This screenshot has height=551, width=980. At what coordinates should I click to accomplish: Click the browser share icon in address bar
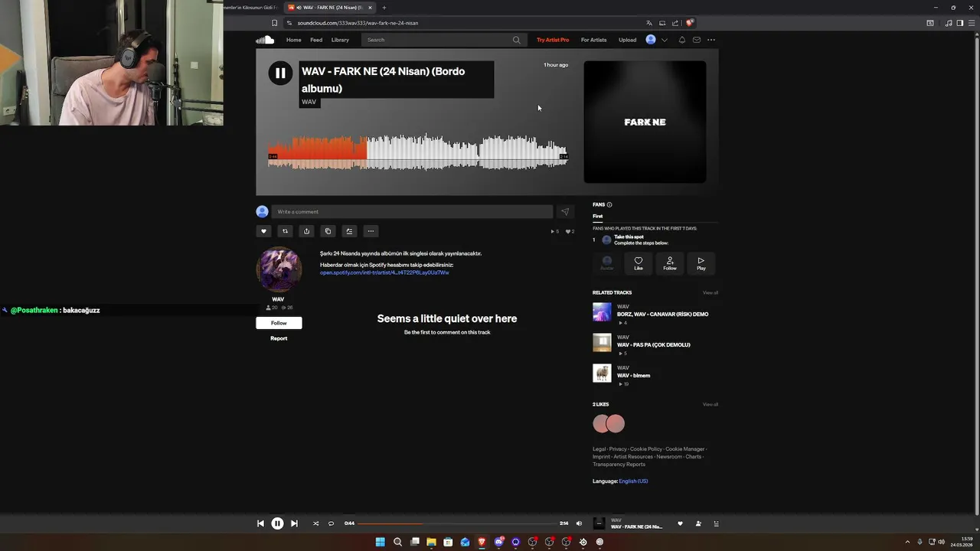[675, 23]
